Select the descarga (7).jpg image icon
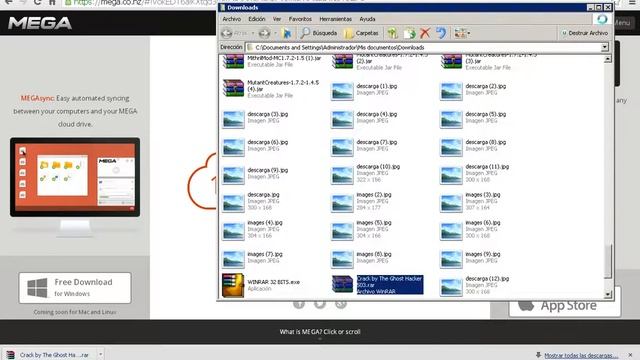The width and height of the screenshot is (640, 360). (342, 147)
